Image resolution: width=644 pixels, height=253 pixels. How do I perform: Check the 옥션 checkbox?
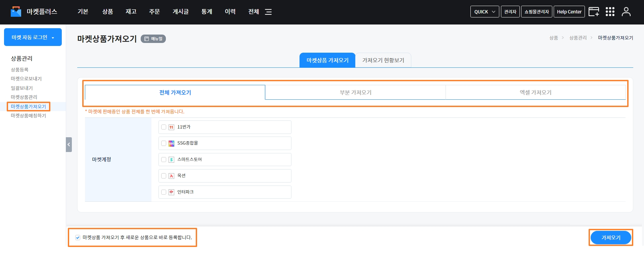[x=164, y=176]
